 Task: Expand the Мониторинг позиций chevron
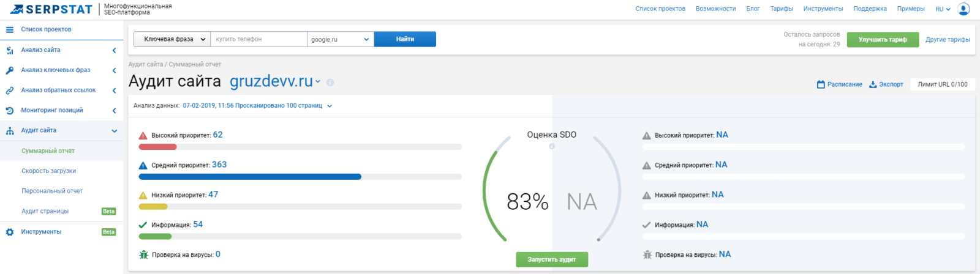(114, 111)
